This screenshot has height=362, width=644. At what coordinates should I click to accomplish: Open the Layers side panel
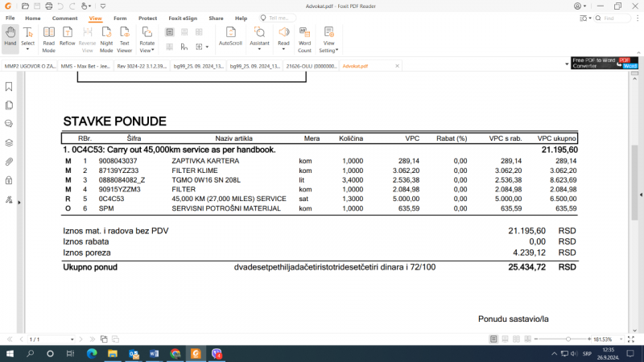pyautogui.click(x=9, y=142)
